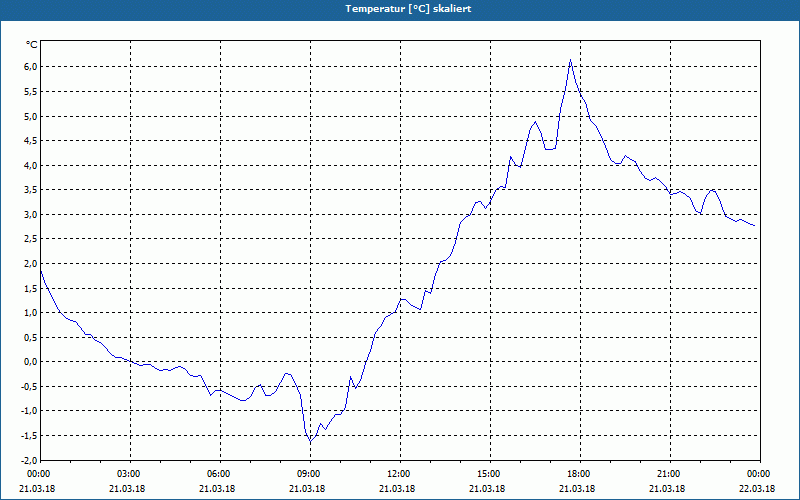The width and height of the screenshot is (800, 500).
Task: Click the 22.03.18 date label
Action: coord(757,489)
